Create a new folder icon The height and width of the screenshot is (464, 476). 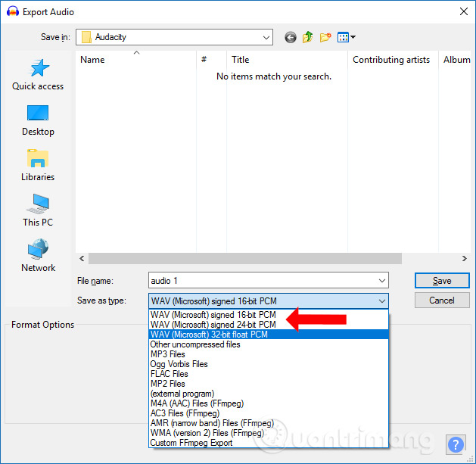325,37
